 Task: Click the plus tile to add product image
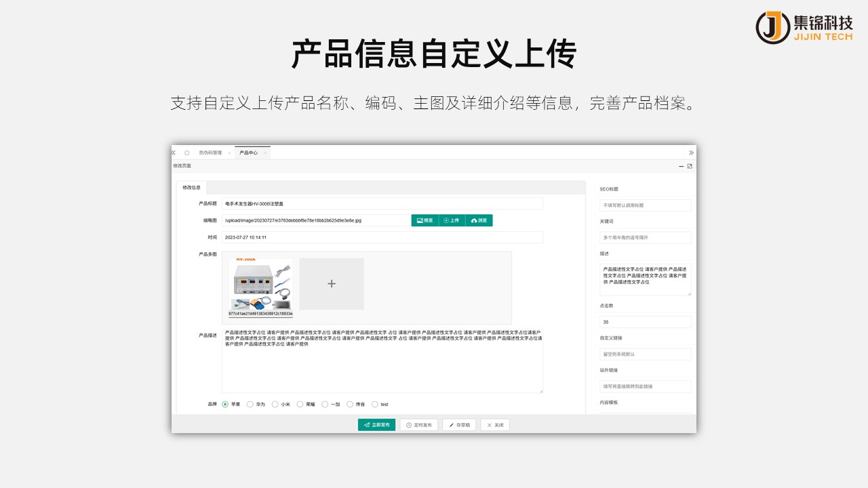[x=332, y=284]
